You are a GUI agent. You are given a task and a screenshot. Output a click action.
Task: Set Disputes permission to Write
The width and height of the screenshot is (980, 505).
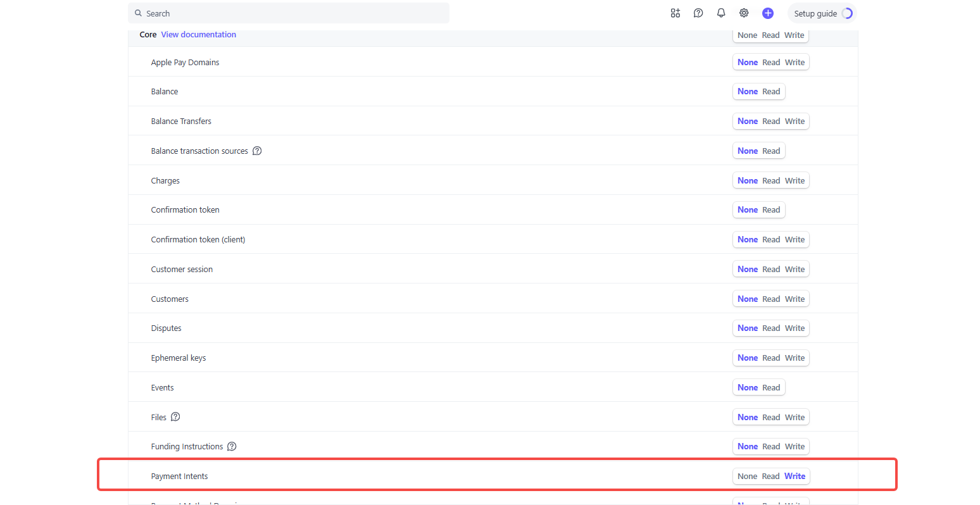[x=795, y=328]
